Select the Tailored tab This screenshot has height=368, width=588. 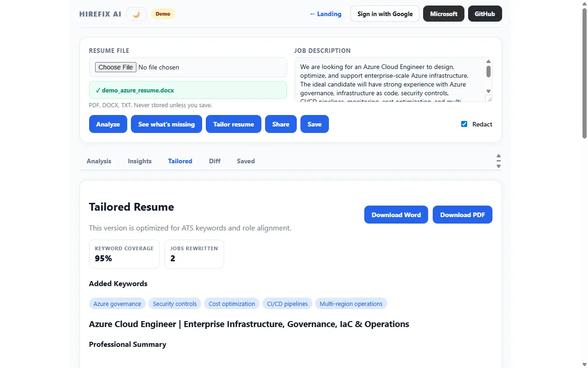click(180, 161)
